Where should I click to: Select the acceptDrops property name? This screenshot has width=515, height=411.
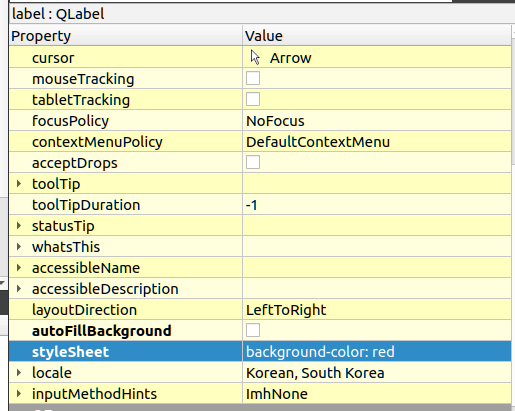click(75, 163)
